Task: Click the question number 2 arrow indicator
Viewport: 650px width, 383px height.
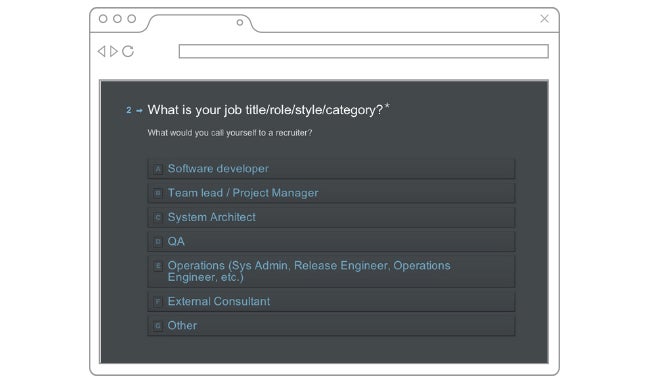Action: (x=134, y=110)
